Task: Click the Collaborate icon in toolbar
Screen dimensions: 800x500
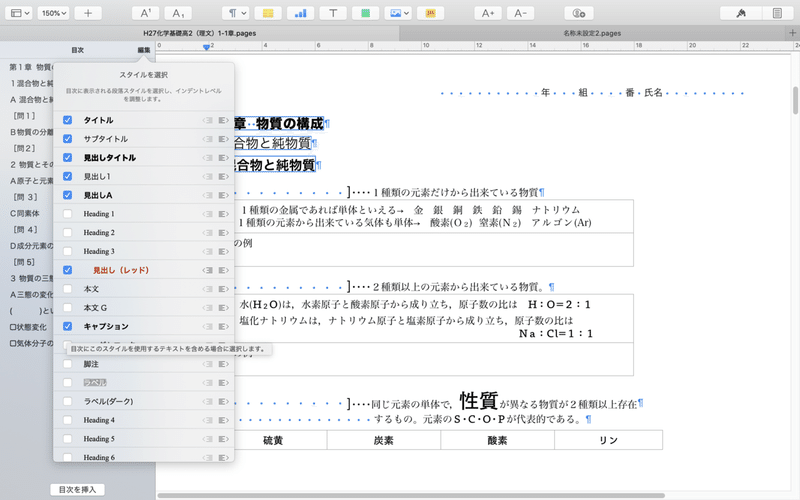Action: pos(579,13)
